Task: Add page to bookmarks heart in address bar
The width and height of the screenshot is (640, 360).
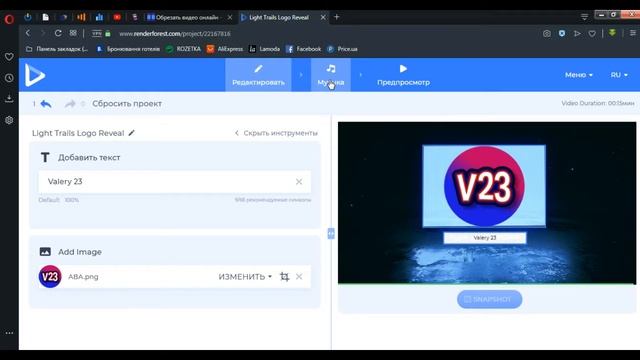Action: 592,33
